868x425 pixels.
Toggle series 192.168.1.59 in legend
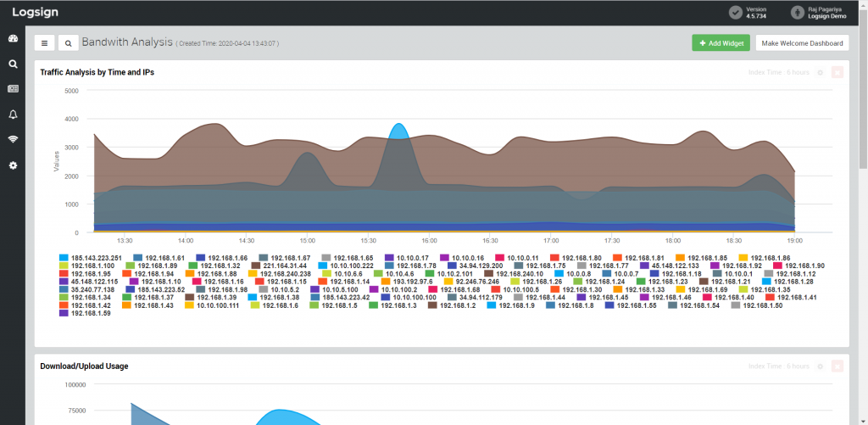click(x=85, y=313)
